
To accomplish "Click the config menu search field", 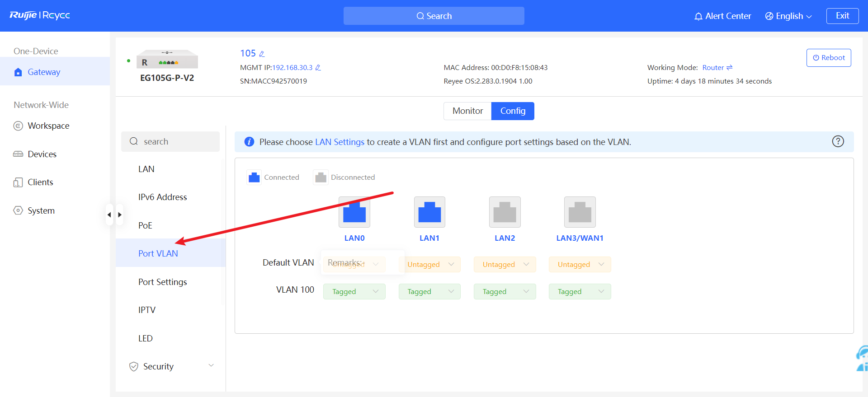I will click(x=170, y=142).
